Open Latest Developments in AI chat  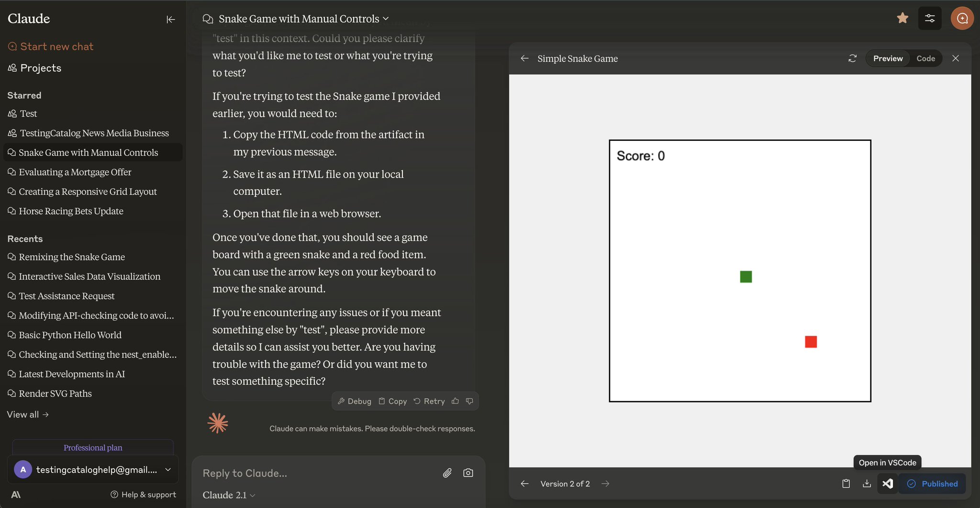tap(93, 374)
